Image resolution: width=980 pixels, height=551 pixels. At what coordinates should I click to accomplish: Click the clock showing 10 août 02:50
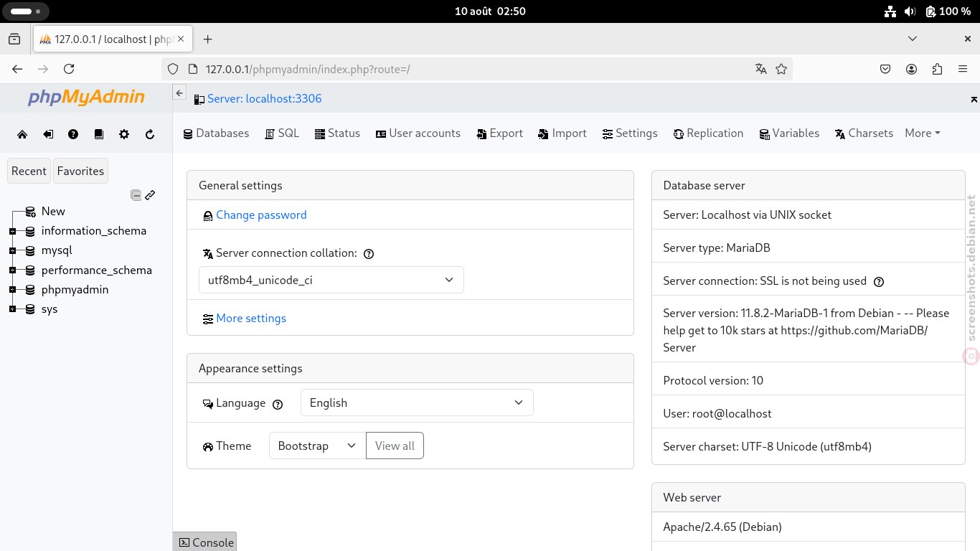tap(490, 11)
